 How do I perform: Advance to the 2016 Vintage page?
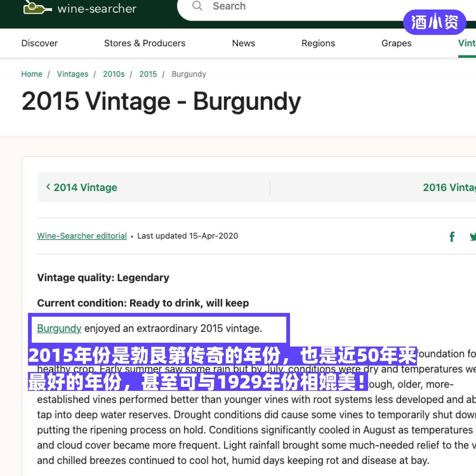[x=449, y=187]
